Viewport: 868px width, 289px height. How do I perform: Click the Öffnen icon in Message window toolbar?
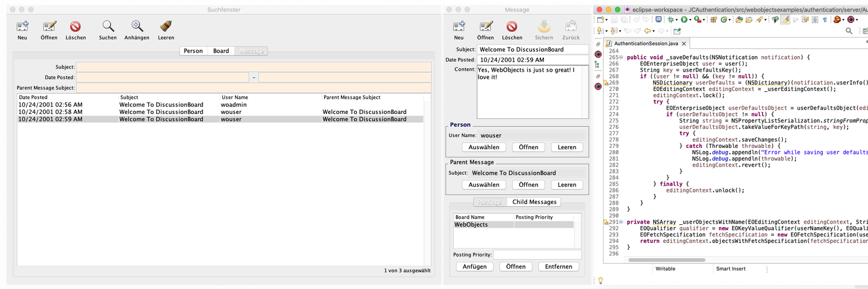coord(485,27)
